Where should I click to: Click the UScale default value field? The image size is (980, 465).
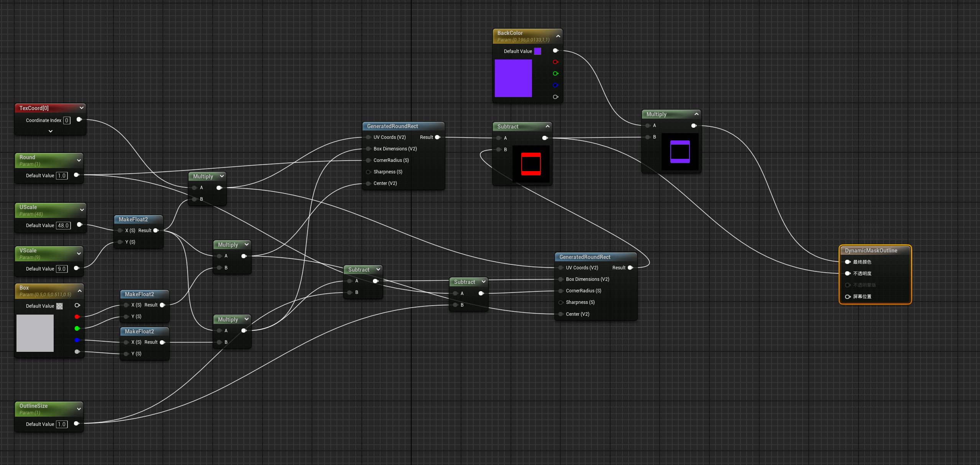pos(63,226)
